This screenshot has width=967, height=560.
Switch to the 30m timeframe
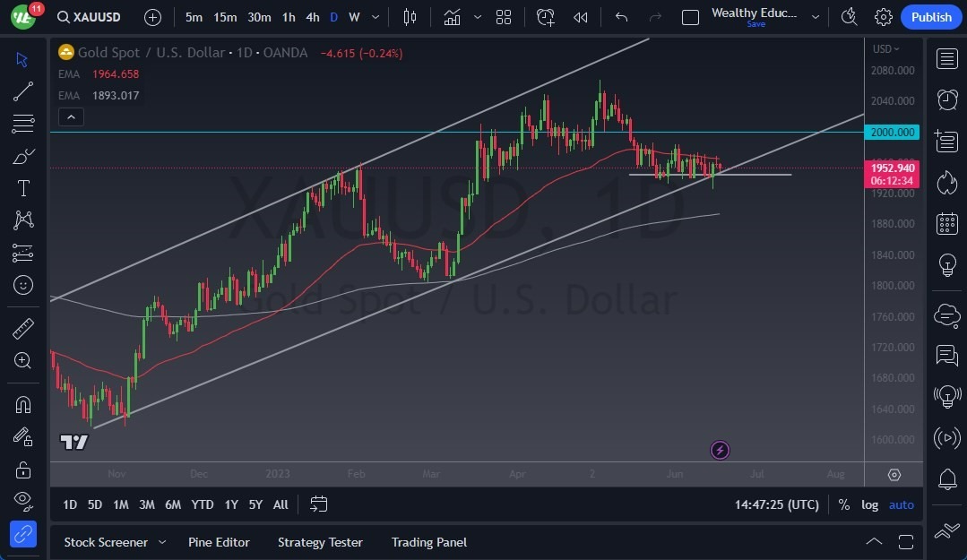coord(259,17)
